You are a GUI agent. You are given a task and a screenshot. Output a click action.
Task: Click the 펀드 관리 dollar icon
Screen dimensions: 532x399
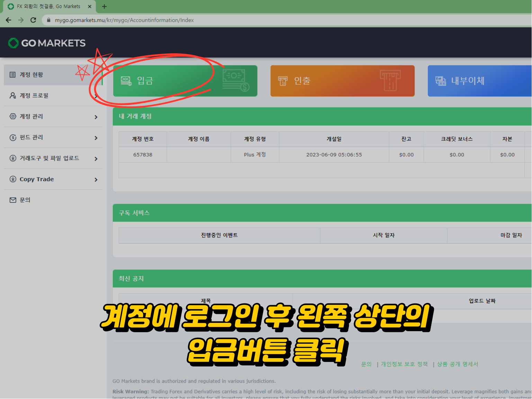tap(13, 137)
